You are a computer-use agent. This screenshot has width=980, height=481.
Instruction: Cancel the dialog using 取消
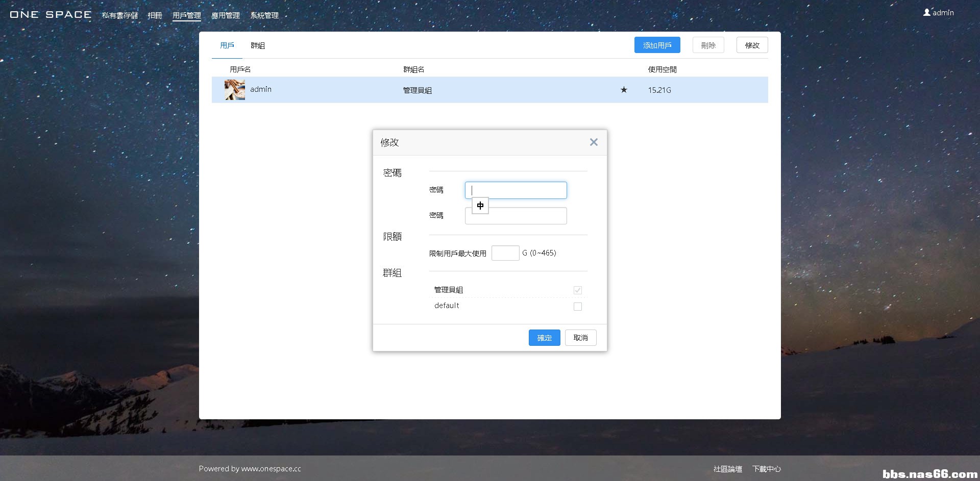(580, 338)
